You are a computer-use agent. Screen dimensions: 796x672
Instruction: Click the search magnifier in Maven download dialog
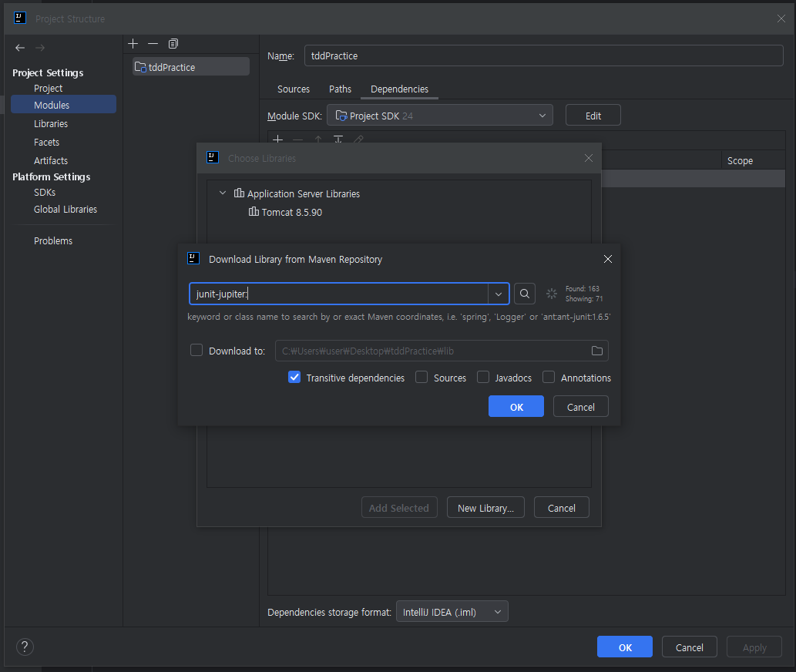(525, 294)
